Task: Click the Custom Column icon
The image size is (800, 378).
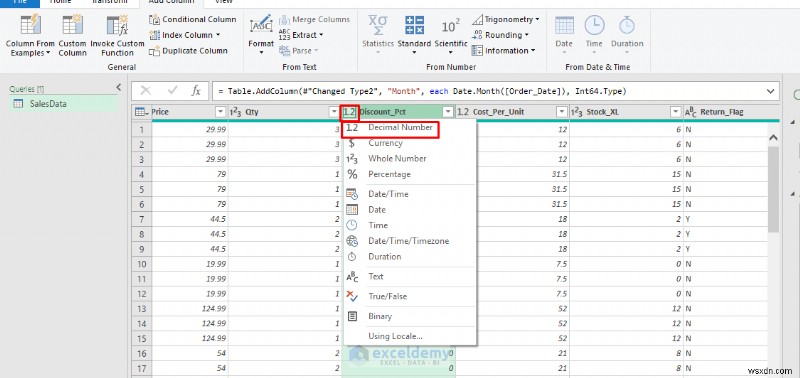Action: pos(72,26)
